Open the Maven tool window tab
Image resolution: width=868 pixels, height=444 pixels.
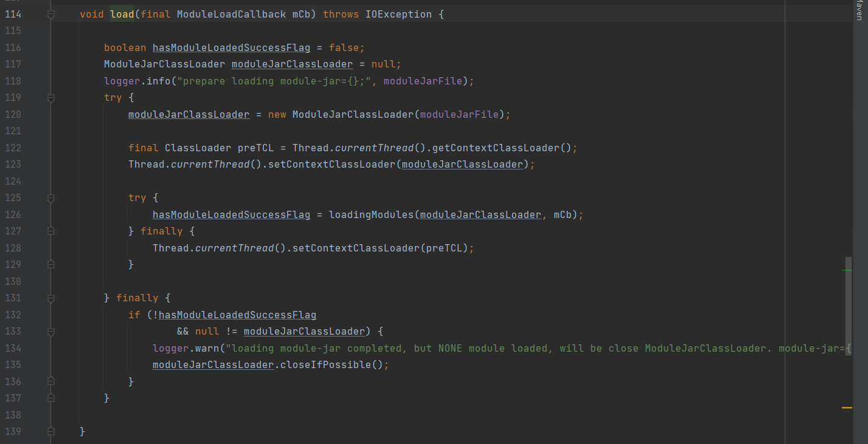click(858, 12)
